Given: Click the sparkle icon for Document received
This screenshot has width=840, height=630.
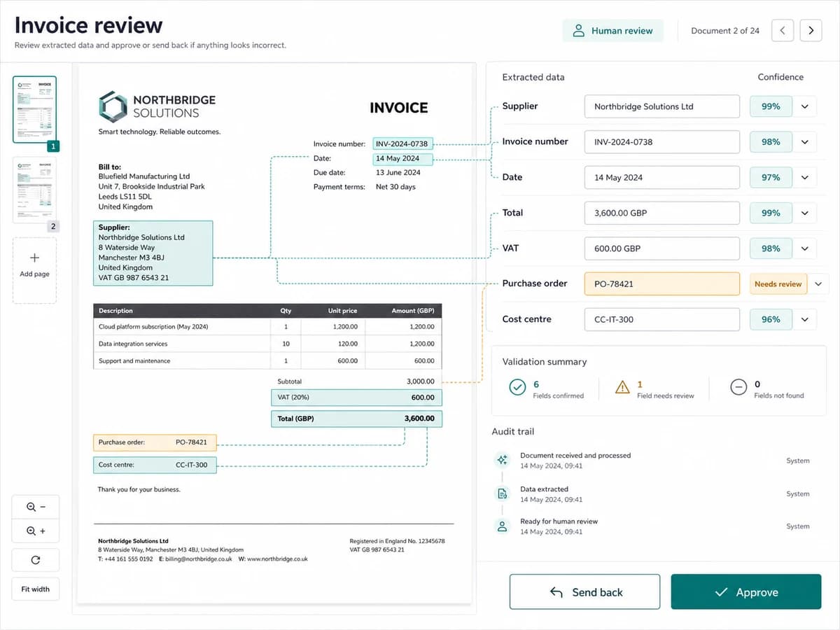Looking at the screenshot, I should [x=502, y=460].
